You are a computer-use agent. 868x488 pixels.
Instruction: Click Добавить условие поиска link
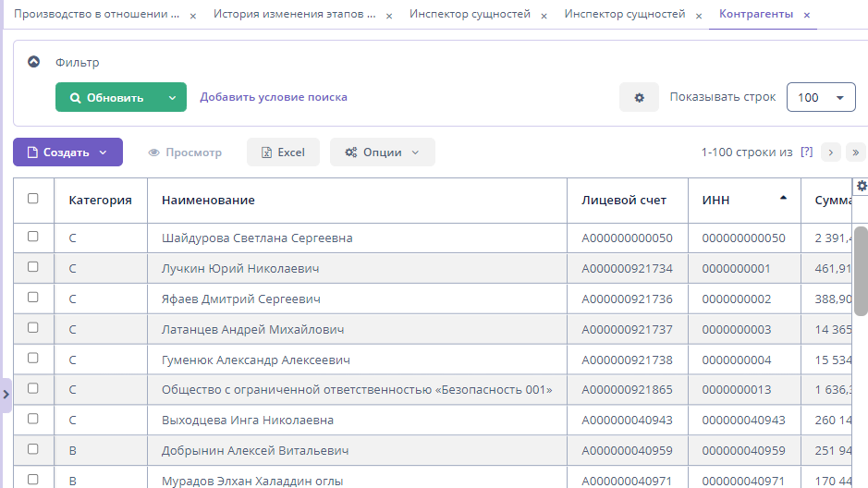click(x=274, y=97)
